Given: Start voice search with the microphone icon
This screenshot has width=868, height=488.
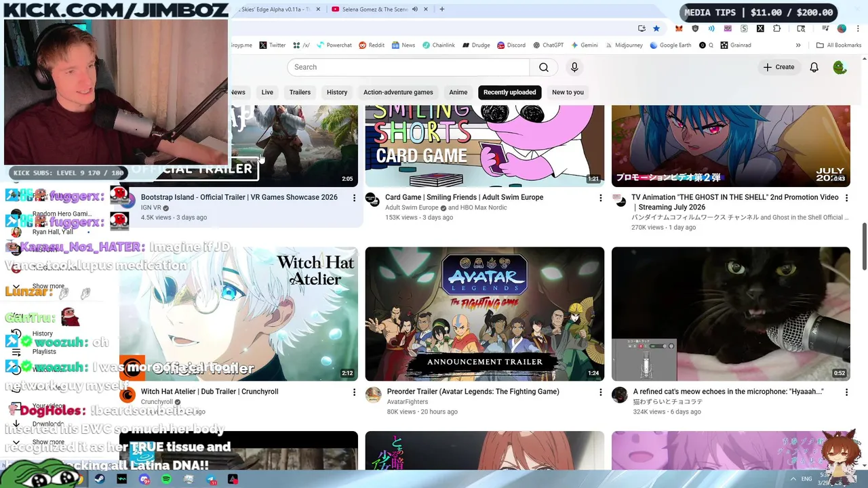Looking at the screenshot, I should click(574, 67).
